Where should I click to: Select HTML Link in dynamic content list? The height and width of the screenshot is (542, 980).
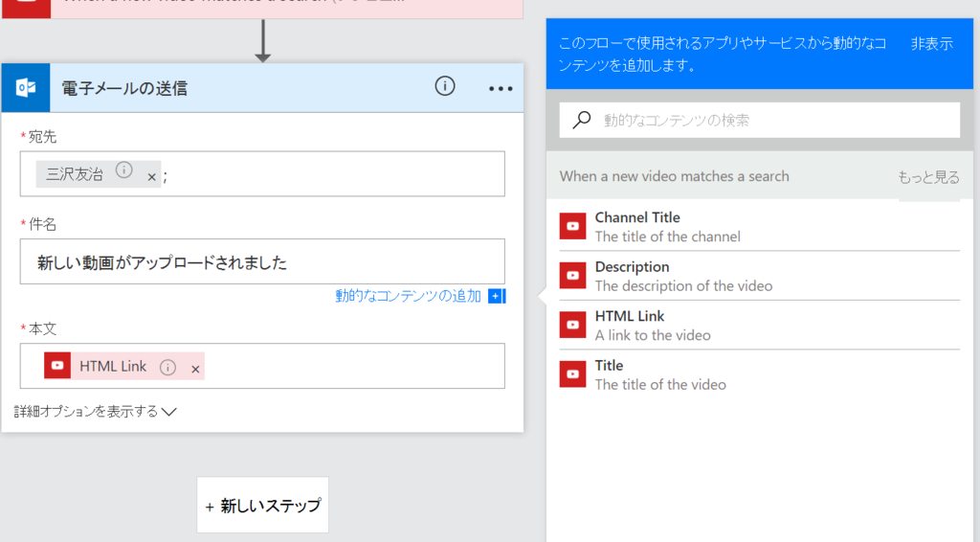click(759, 325)
